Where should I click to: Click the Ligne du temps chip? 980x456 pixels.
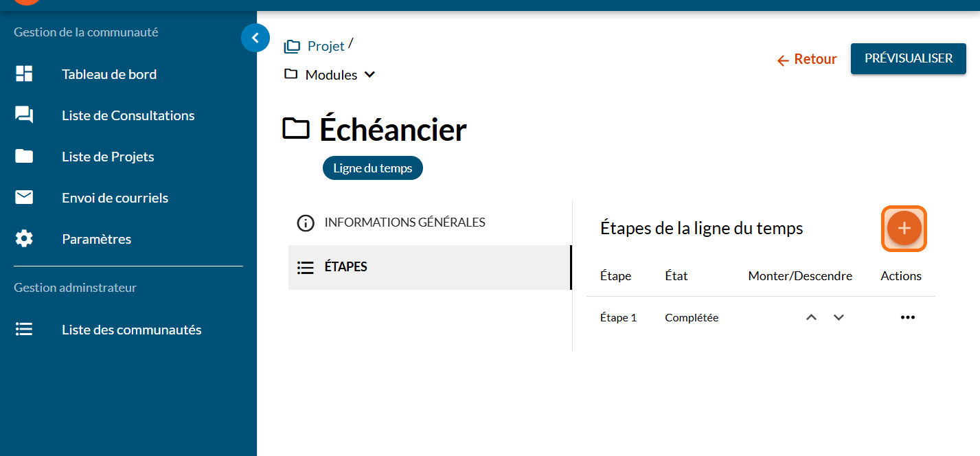pyautogui.click(x=372, y=168)
